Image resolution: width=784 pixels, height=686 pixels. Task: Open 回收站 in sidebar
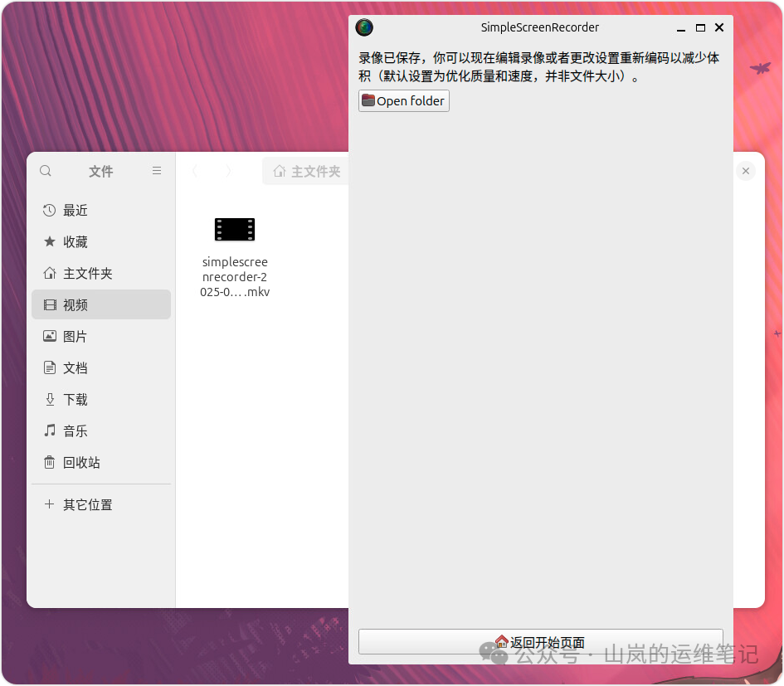101,463
